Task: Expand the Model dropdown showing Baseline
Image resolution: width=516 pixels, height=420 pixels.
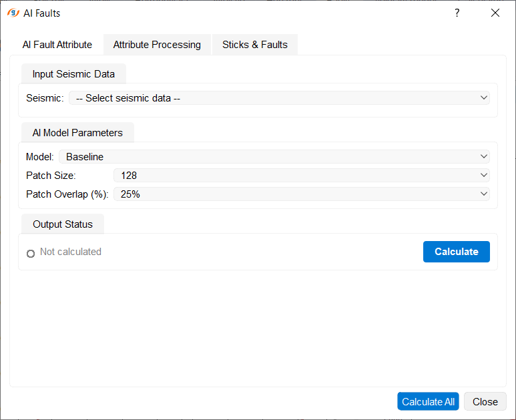Action: click(x=274, y=157)
